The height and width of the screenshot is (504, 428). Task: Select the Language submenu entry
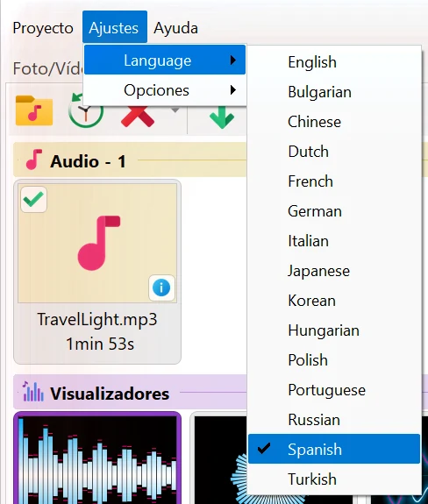click(165, 60)
